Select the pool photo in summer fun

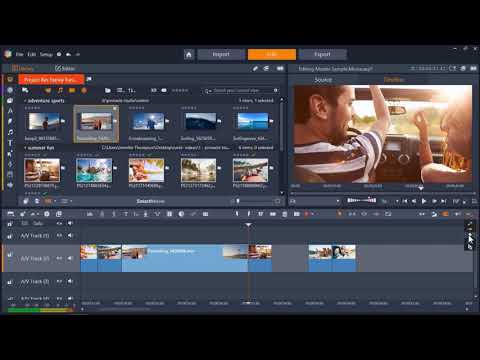point(94,170)
